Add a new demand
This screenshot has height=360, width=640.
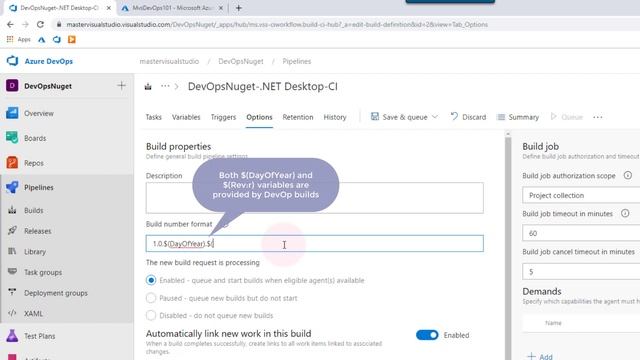point(540,356)
